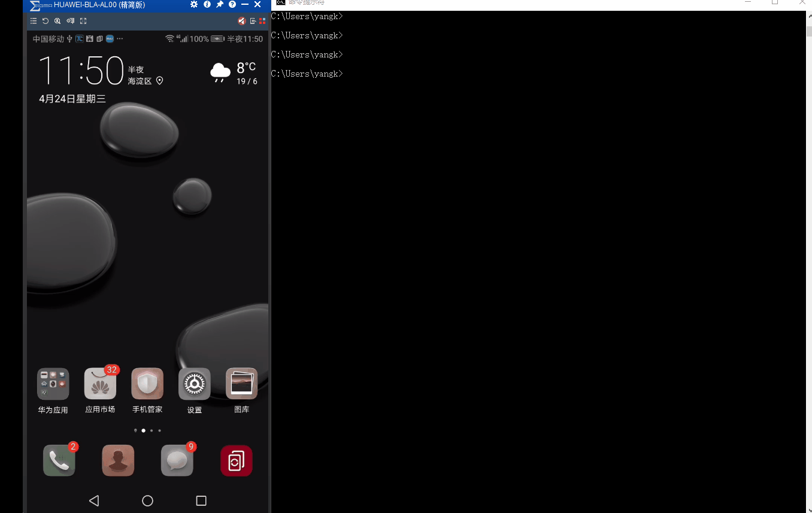Tap the 中国移动 carrier label
This screenshot has width=812, height=513.
click(49, 39)
